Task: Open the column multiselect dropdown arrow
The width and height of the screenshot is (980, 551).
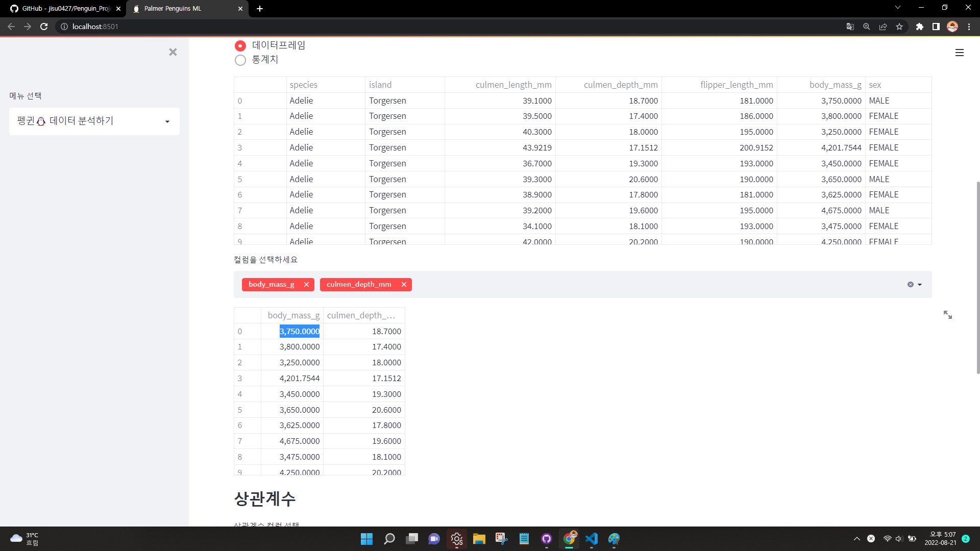Action: (x=920, y=285)
